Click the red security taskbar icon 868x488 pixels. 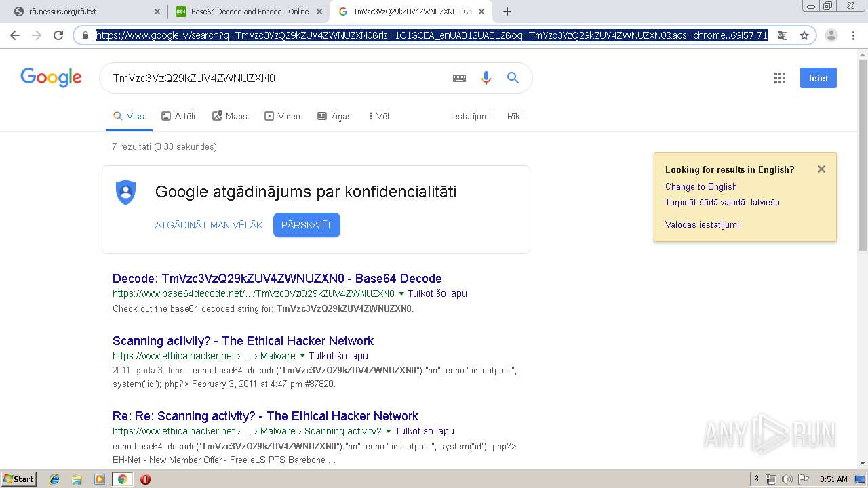(x=145, y=479)
